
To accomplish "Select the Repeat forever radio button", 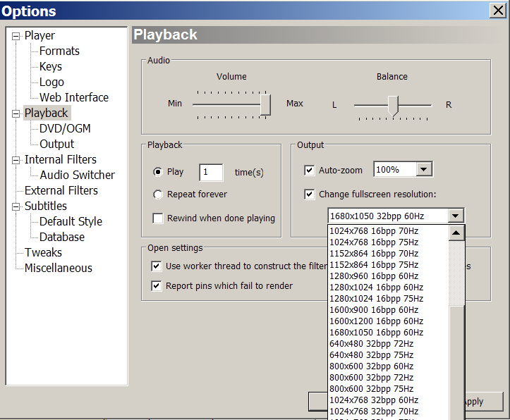I will point(158,194).
